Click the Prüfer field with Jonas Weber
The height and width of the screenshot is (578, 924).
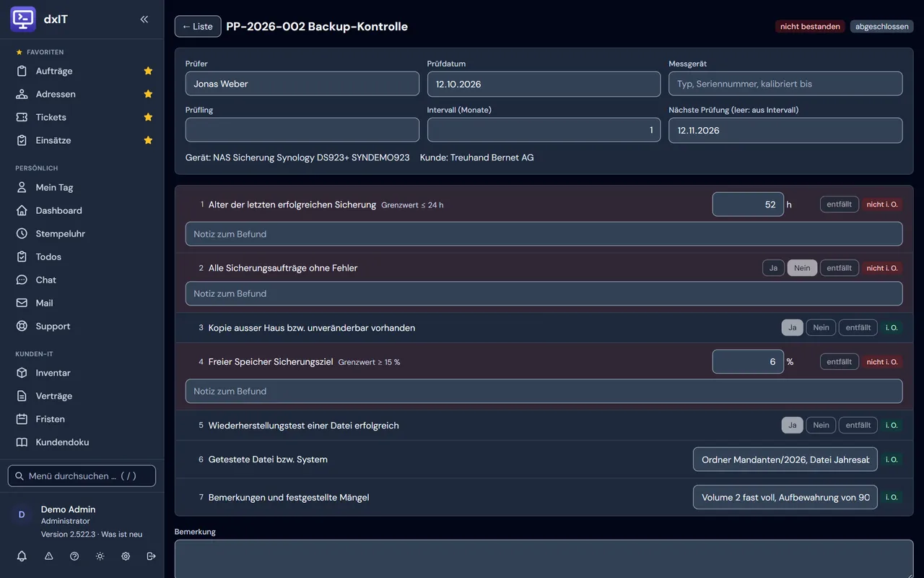tap(302, 84)
